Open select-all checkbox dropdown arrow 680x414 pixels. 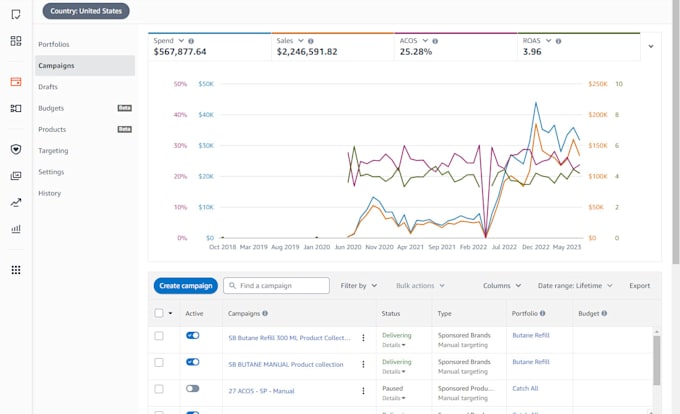tap(170, 313)
